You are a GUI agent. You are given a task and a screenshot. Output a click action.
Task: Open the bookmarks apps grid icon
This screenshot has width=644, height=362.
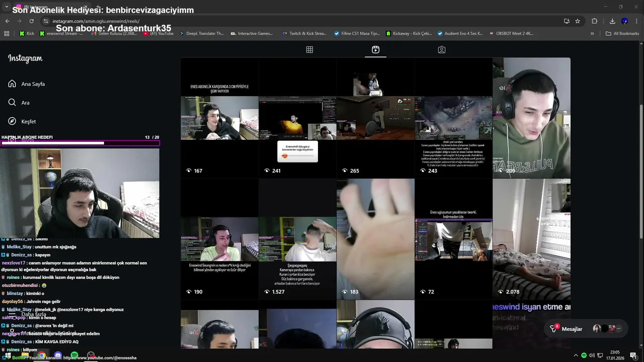7,34
